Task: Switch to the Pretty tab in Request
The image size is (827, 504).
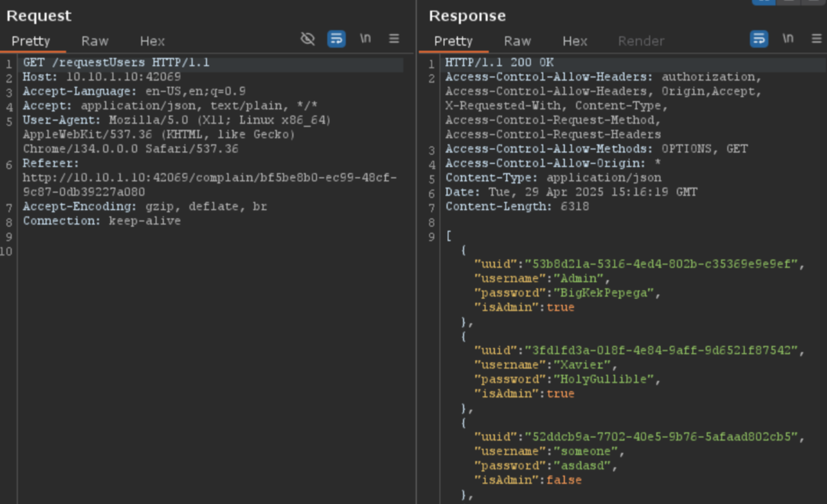Action: [31, 41]
